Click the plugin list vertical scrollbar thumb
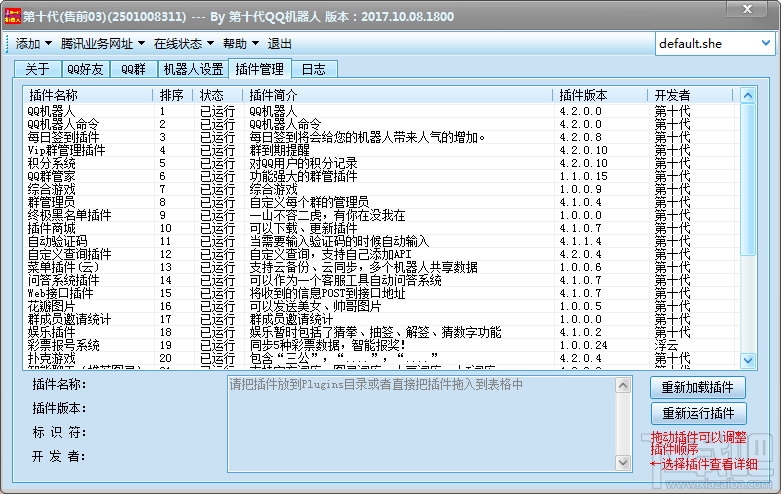The height and width of the screenshot is (494, 781). 748,179
